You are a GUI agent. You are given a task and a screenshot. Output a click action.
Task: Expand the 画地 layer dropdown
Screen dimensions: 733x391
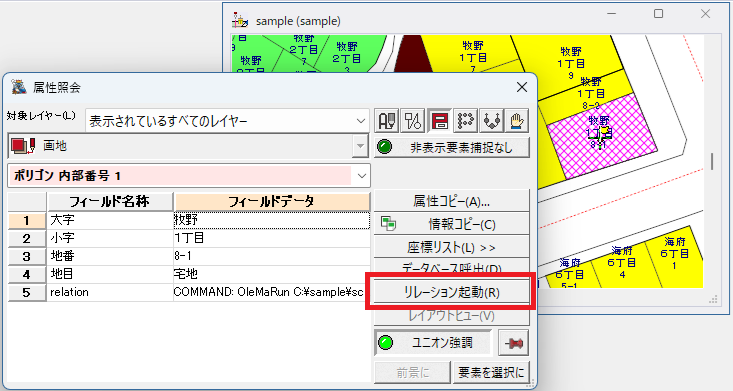pyautogui.click(x=360, y=146)
